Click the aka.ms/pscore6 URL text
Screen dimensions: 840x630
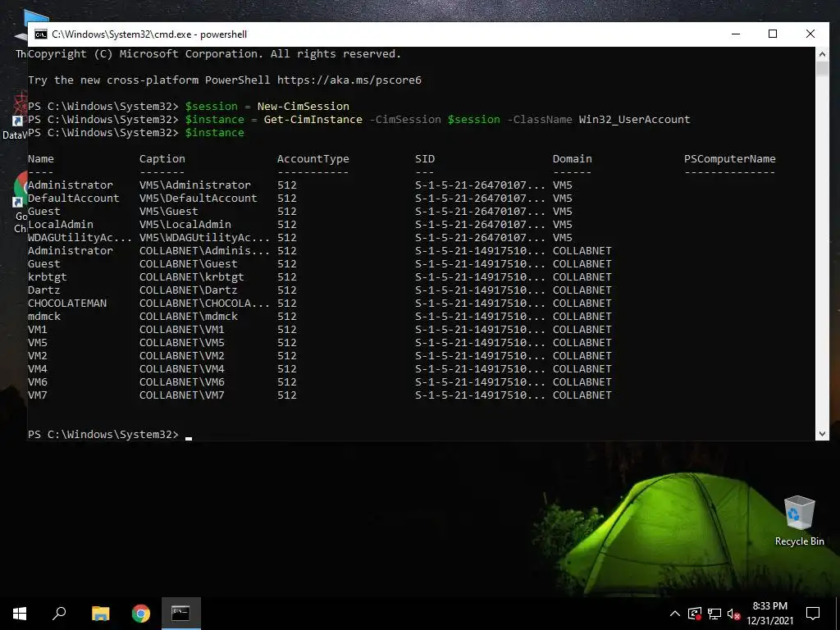(349, 80)
